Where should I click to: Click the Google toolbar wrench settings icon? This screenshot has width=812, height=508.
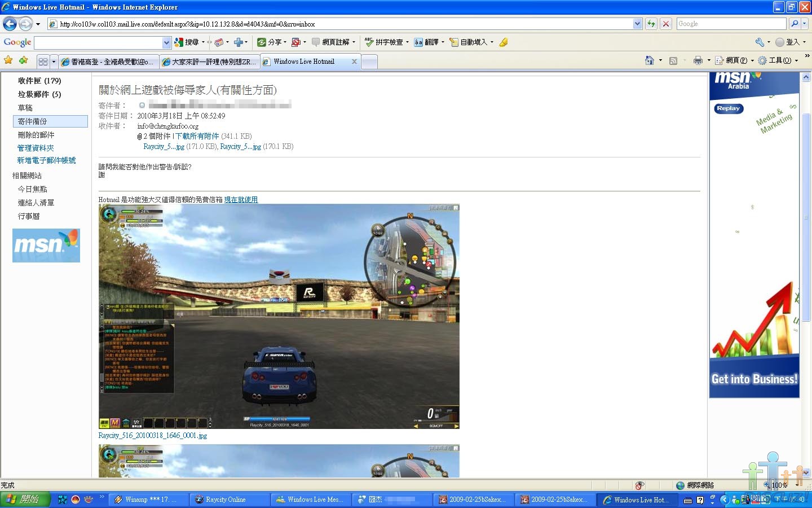click(x=760, y=42)
